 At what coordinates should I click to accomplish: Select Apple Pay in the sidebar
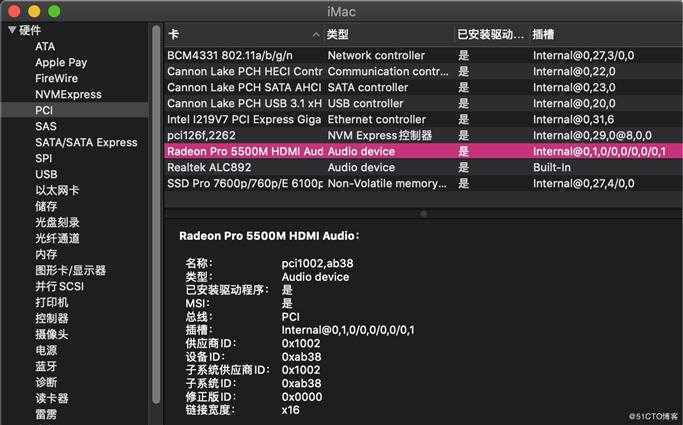coord(61,62)
